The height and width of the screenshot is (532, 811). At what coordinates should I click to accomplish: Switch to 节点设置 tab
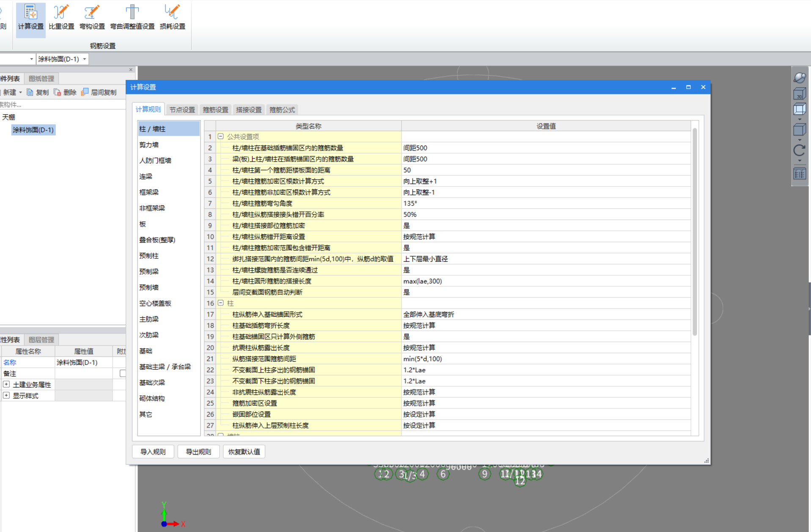[182, 110]
